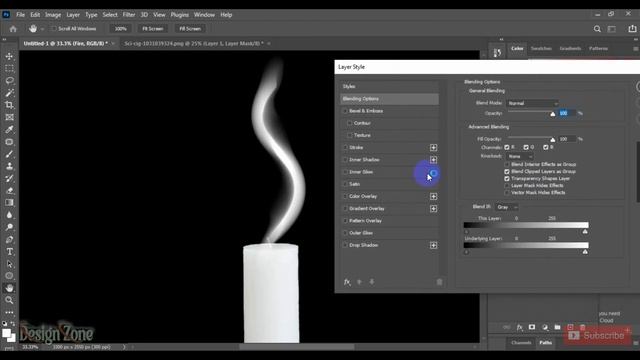Click the 100% zoom button
The width and height of the screenshot is (640, 360).
tap(120, 29)
